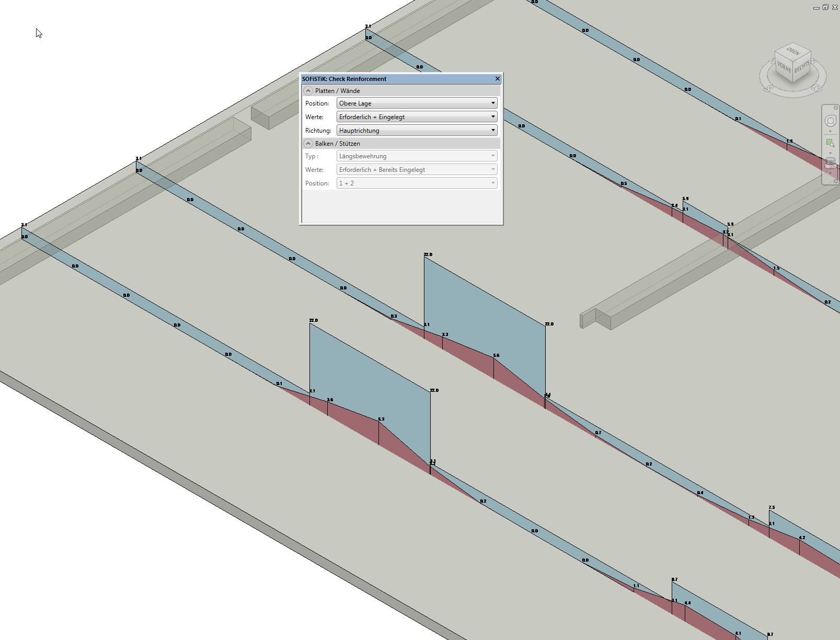Viewport: 840px width, 640px height.
Task: Click the OBEN face of the ViewCube
Action: coord(793,52)
